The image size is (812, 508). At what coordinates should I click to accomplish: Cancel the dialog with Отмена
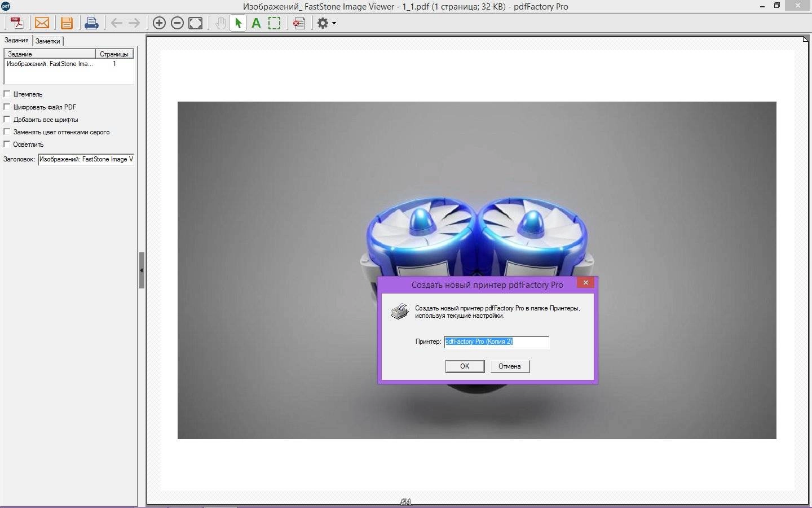[x=509, y=366]
